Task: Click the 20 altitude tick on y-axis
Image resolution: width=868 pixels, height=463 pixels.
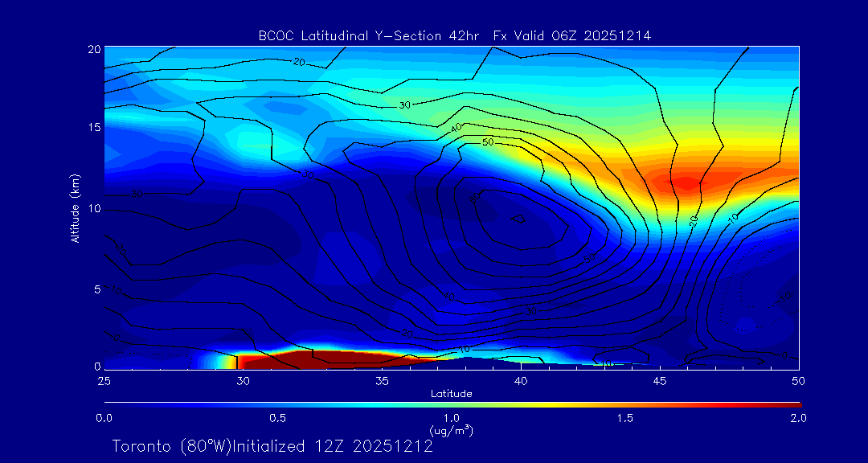Action: (x=92, y=49)
